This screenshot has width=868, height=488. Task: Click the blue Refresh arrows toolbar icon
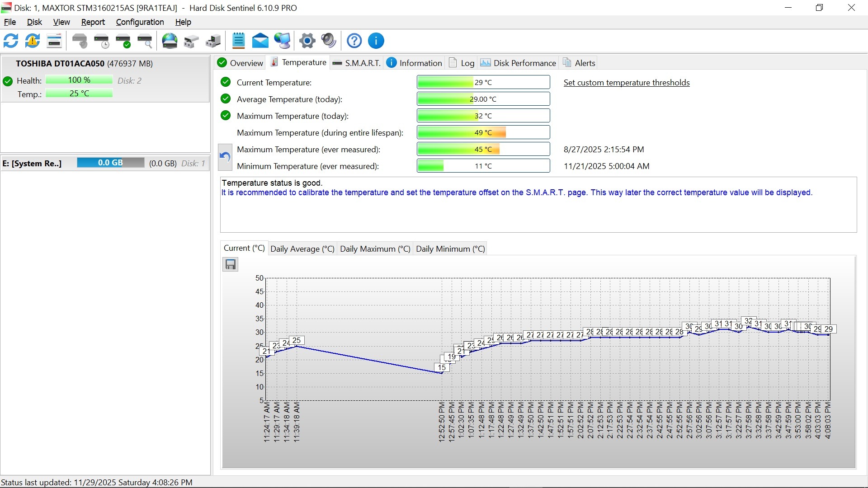(x=11, y=41)
